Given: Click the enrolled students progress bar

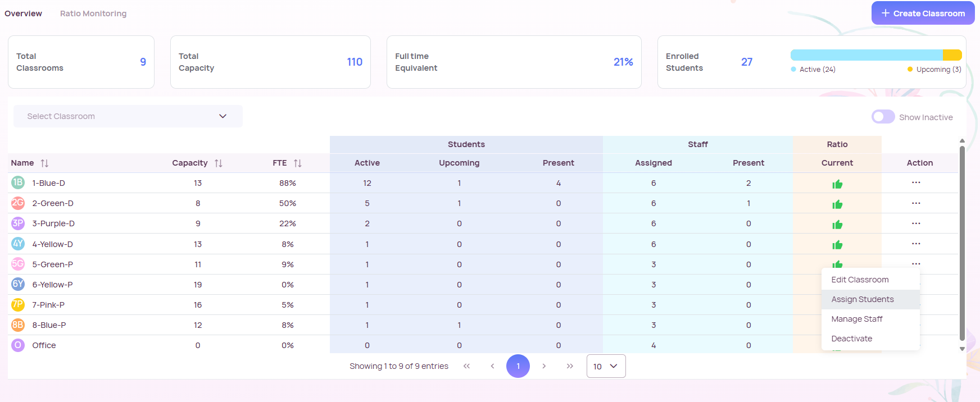Looking at the screenshot, I should pyautogui.click(x=875, y=55).
